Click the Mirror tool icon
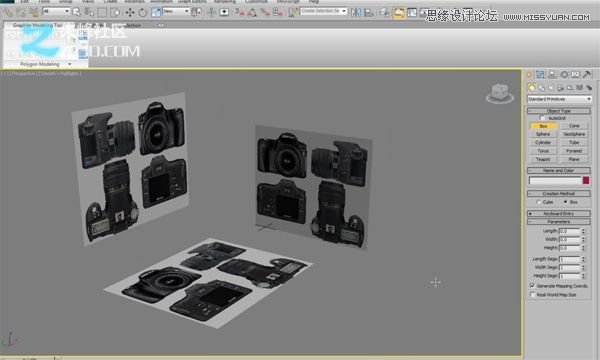The image size is (600, 360). (356, 12)
